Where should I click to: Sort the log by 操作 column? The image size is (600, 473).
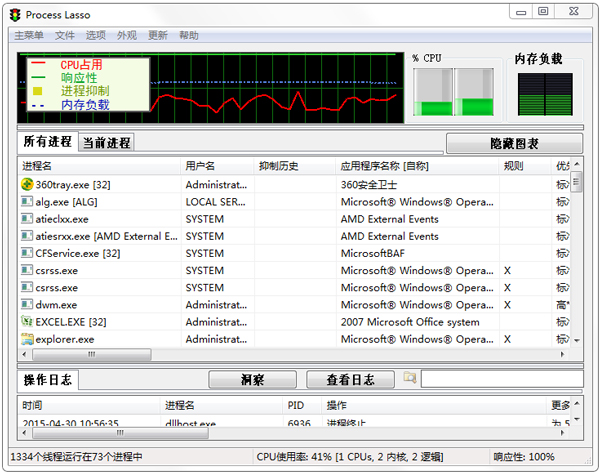pos(434,405)
